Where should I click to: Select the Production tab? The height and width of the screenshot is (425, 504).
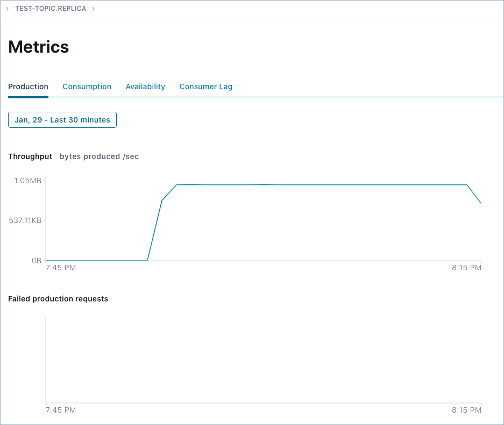pos(29,87)
